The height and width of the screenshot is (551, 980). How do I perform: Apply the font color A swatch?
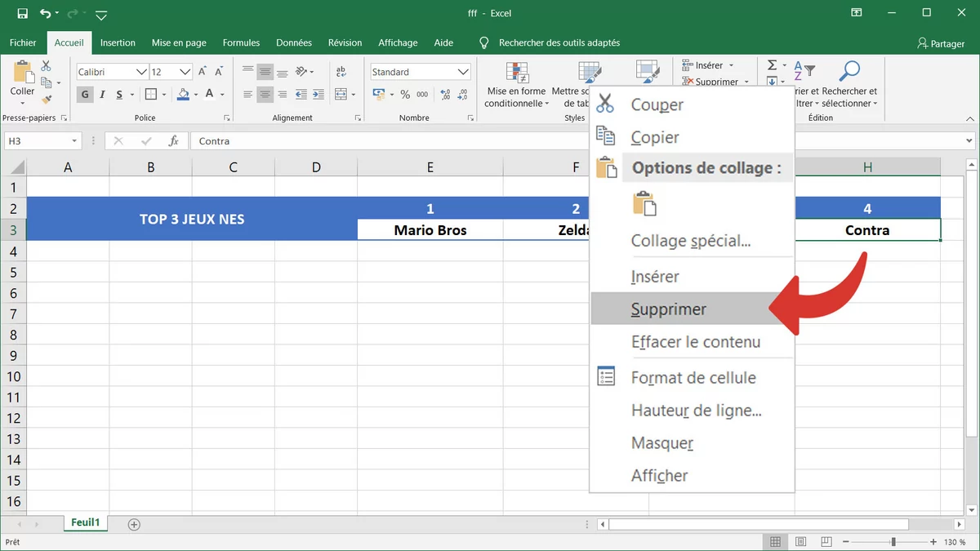coord(210,95)
